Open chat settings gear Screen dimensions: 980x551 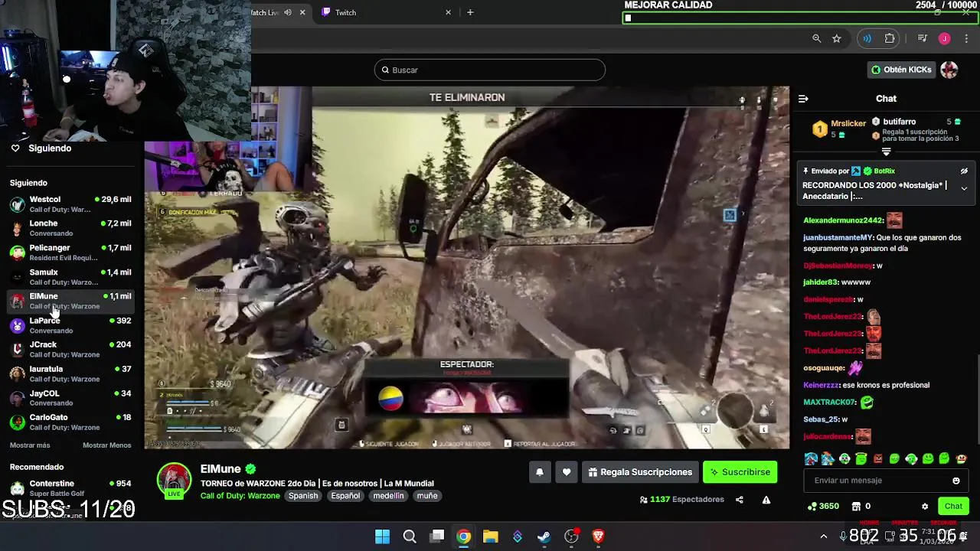[x=925, y=507]
